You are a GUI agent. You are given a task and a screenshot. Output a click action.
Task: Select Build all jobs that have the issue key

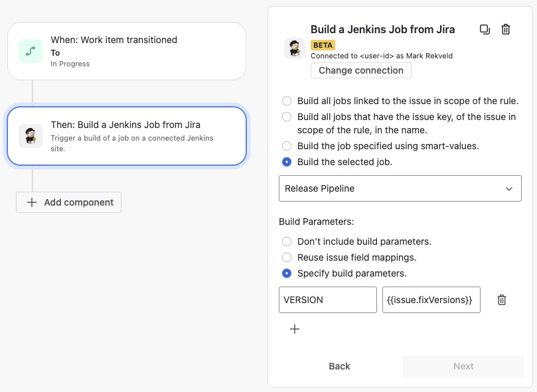click(x=287, y=117)
